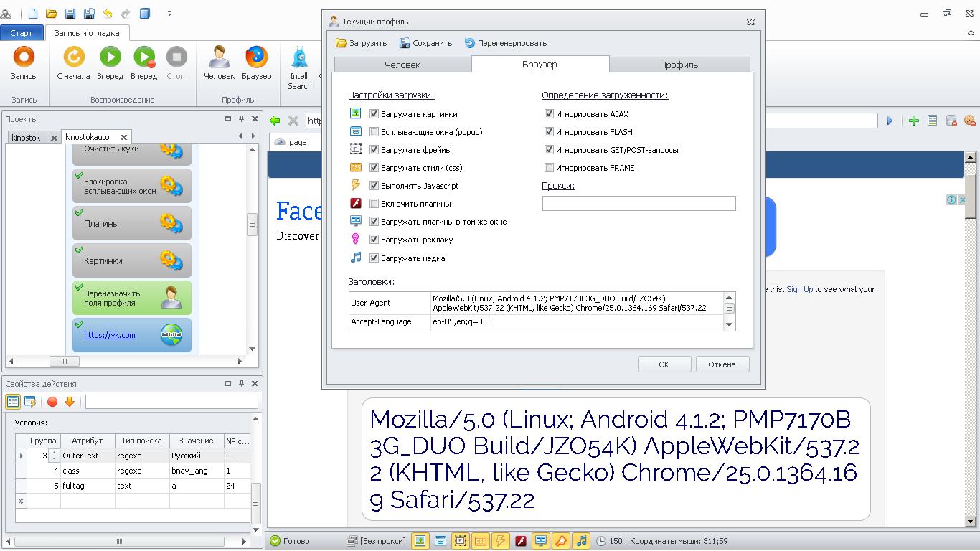Image resolution: width=980 pixels, height=551 pixels.
Task: Click the single floppy save icon
Action: [70, 13]
